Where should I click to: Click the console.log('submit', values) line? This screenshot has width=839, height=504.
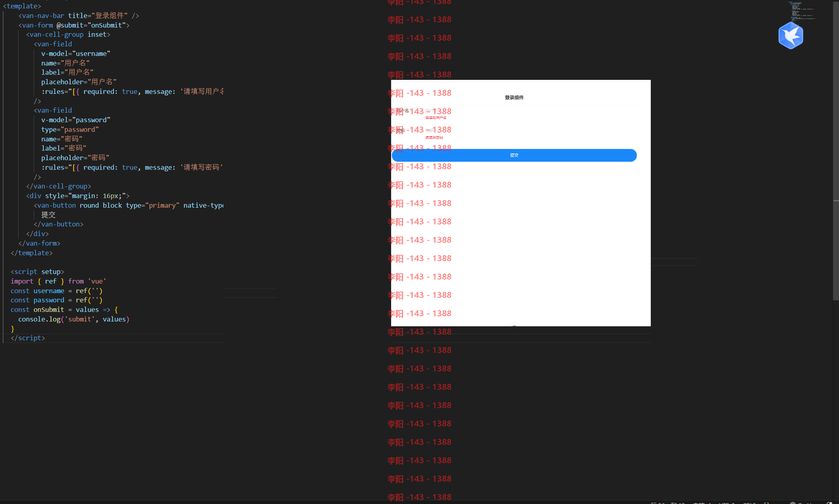[x=74, y=319]
